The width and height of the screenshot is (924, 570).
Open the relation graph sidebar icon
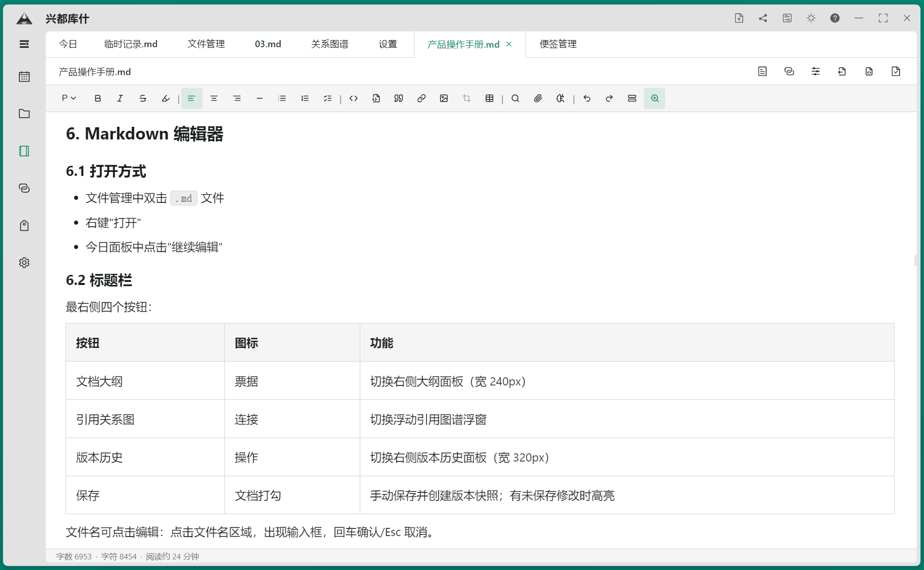coord(24,188)
